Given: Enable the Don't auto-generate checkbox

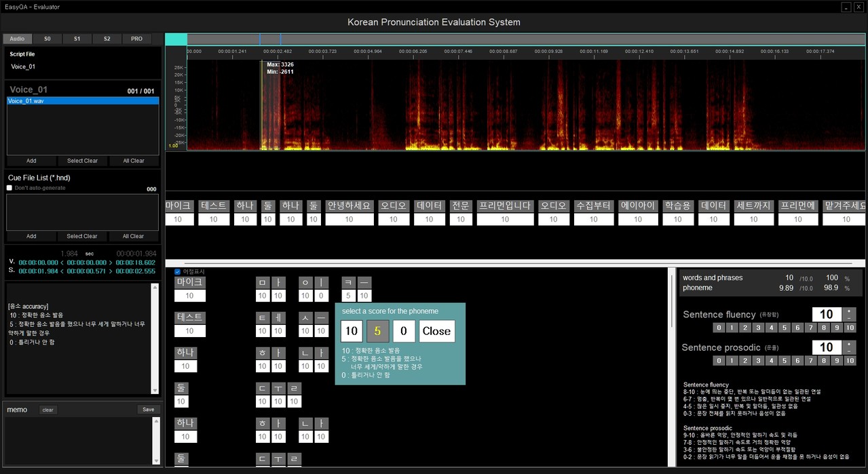Looking at the screenshot, I should (10, 188).
